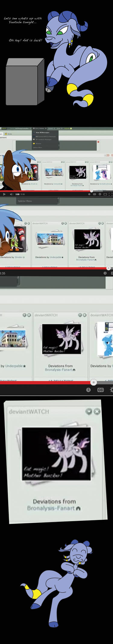The height and width of the screenshot is (644, 113).
Task: Open 'Eat magic' pony thumbnail in third zoom panel
Action: [x=61, y=339]
